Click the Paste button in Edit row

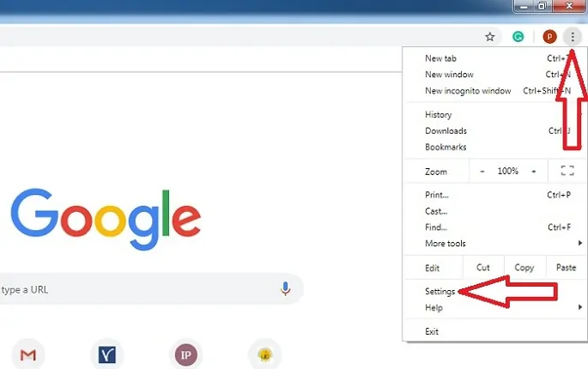[x=567, y=268]
